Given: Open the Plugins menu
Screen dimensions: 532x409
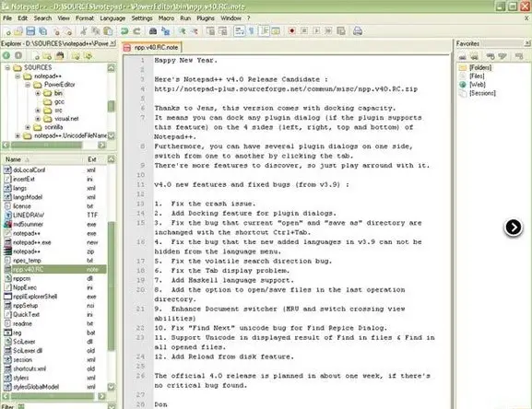Looking at the screenshot, I should click(x=206, y=18).
